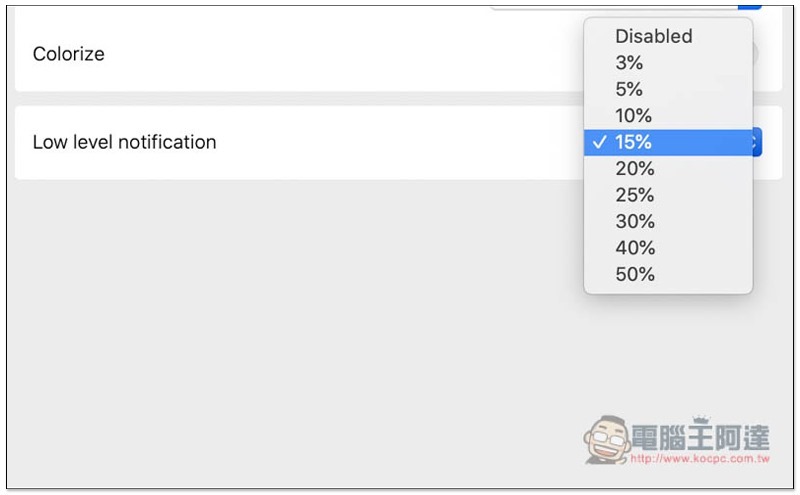Choose 50% at the bottom of the list
This screenshot has width=800, height=495.
pos(635,274)
